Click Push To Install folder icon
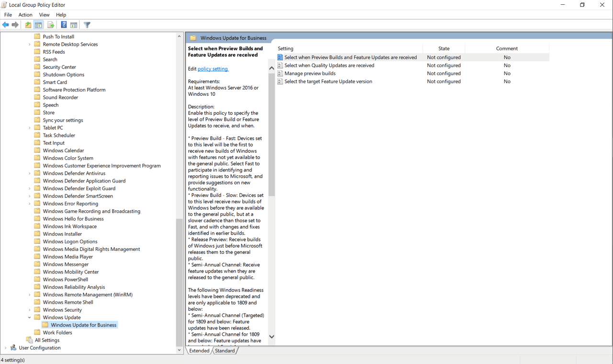The height and width of the screenshot is (364, 613). click(x=37, y=36)
